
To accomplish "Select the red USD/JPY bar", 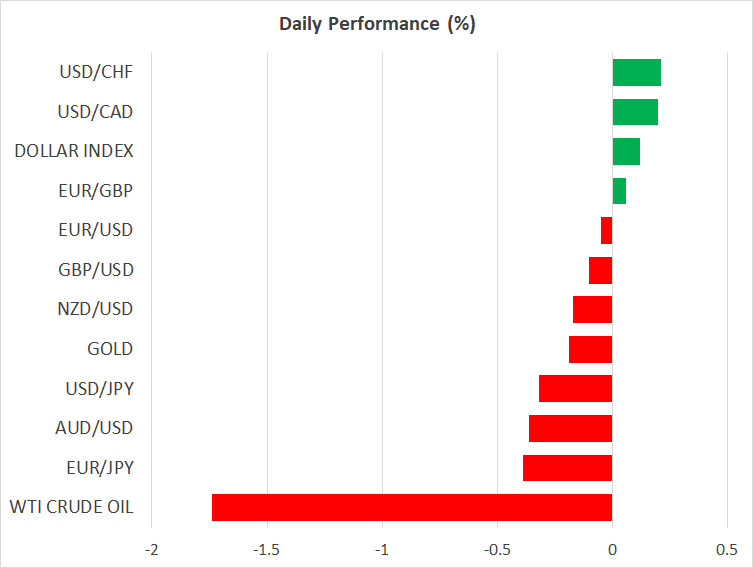I will (x=575, y=389).
